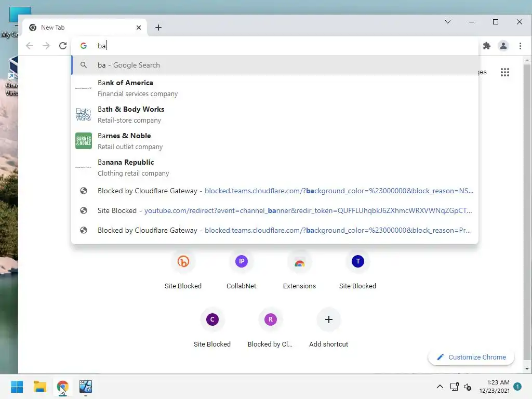Reload the page with refresh icon

63,46
